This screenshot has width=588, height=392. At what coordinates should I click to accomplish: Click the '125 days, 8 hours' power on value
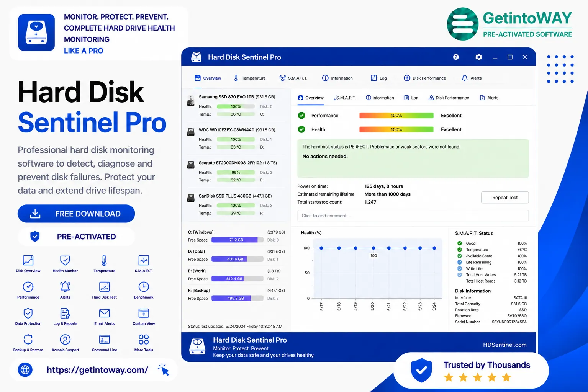pos(383,186)
